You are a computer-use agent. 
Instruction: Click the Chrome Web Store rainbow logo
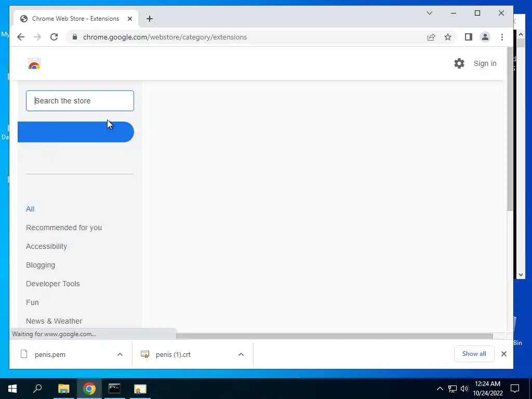pyautogui.click(x=34, y=64)
